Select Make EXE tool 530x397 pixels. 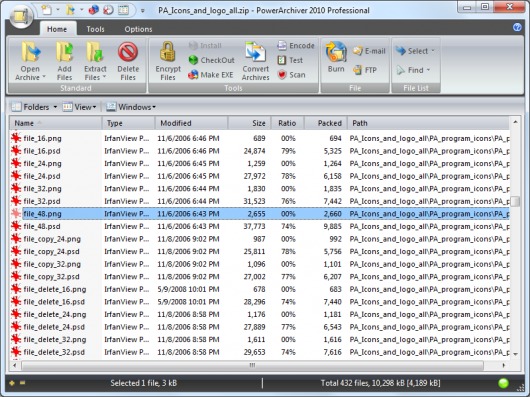pyautogui.click(x=211, y=75)
